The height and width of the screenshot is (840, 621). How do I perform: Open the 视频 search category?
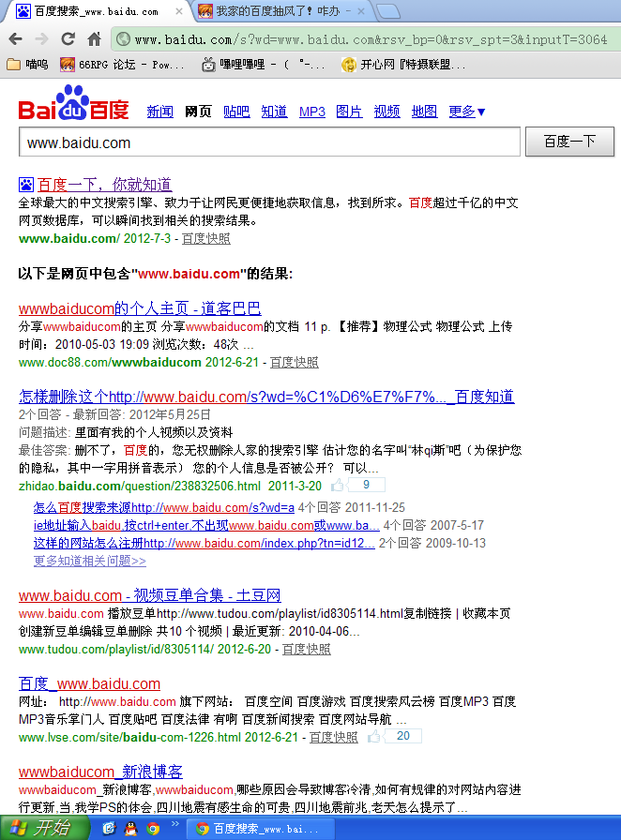point(386,112)
